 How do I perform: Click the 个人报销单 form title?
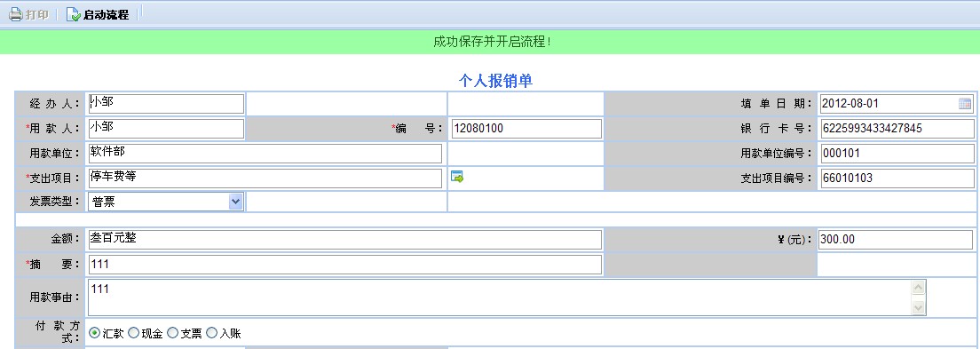(x=495, y=81)
